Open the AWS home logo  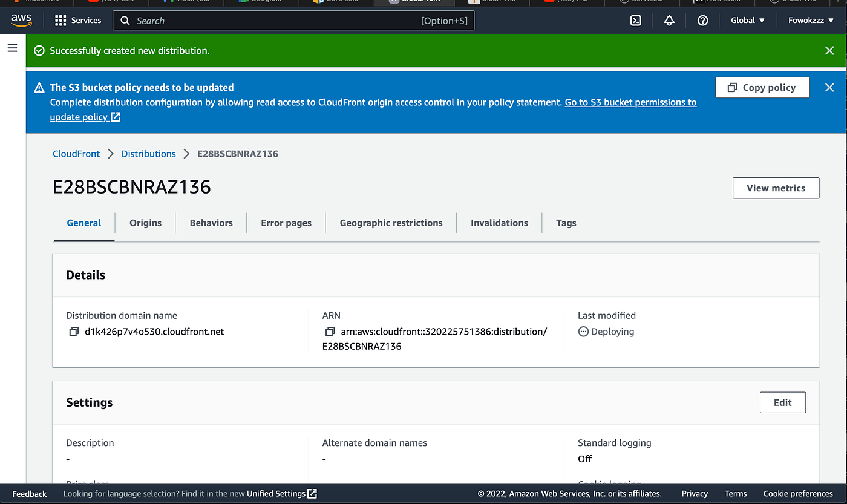pyautogui.click(x=21, y=20)
